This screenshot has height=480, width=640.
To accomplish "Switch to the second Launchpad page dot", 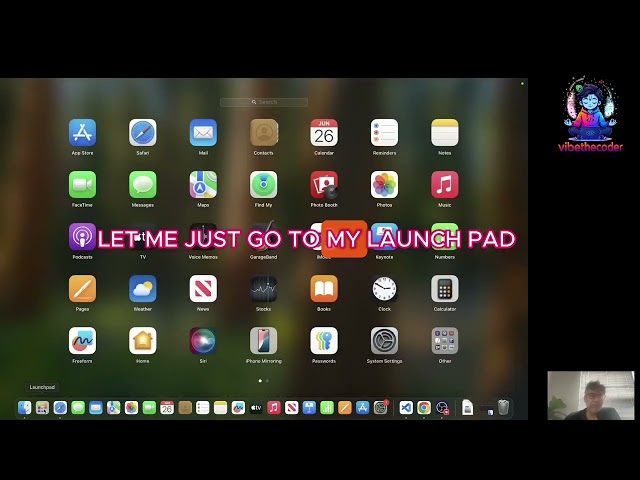I will pos(267,381).
